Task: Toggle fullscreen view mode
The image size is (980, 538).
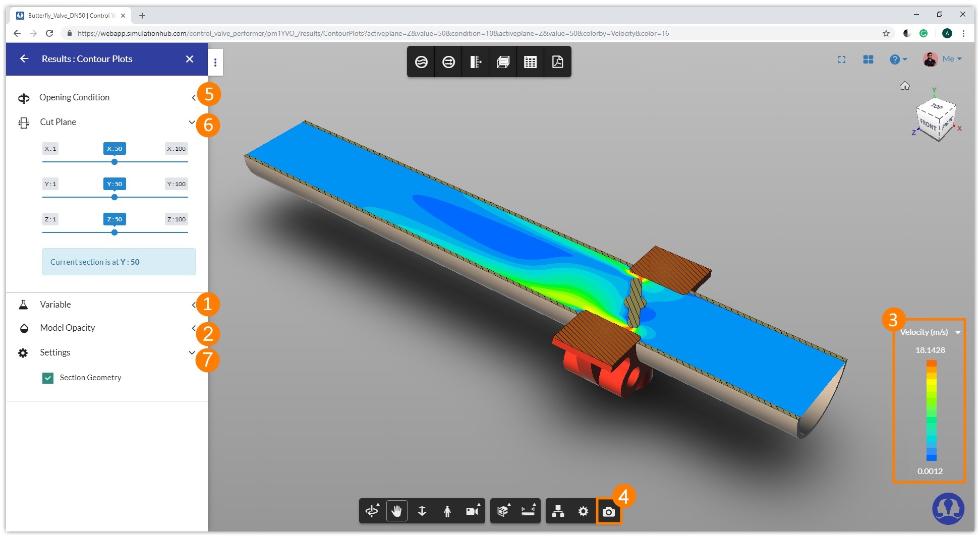Action: point(842,59)
